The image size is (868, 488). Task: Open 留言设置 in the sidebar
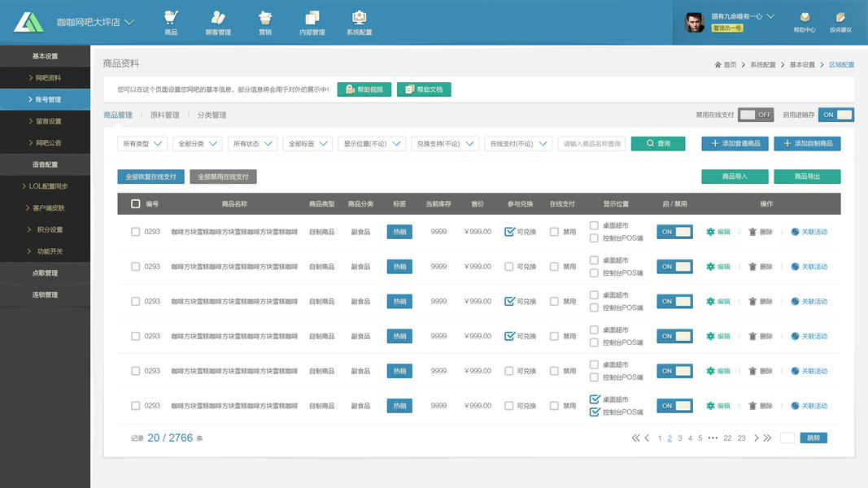(x=45, y=121)
